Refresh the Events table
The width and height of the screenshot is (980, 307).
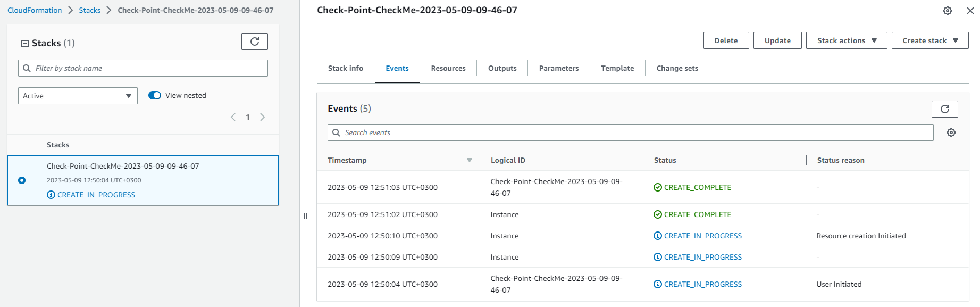945,109
